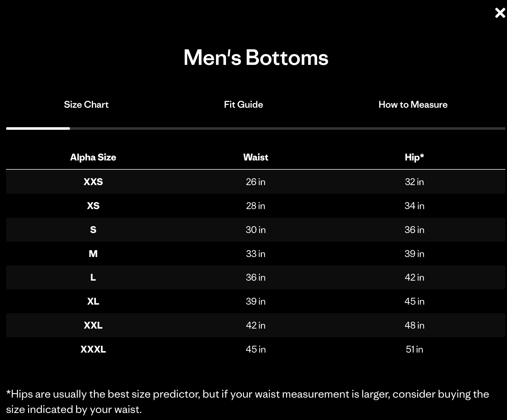
Task: Choose the XL size row label
Action: 93,301
